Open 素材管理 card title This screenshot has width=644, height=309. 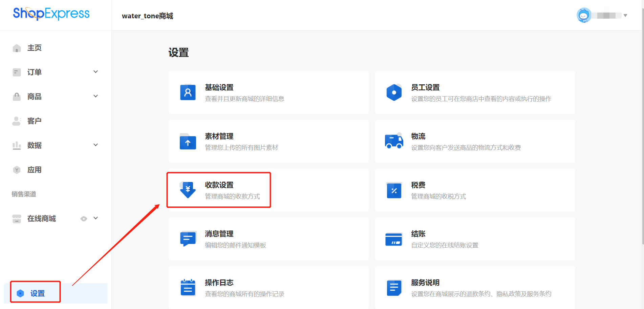click(219, 136)
